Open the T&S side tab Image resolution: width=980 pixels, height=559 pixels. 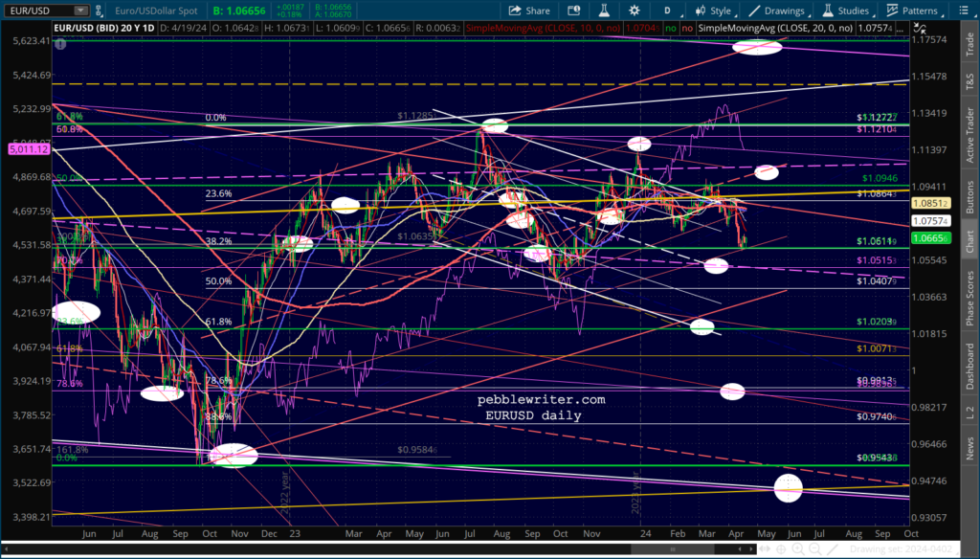click(970, 80)
